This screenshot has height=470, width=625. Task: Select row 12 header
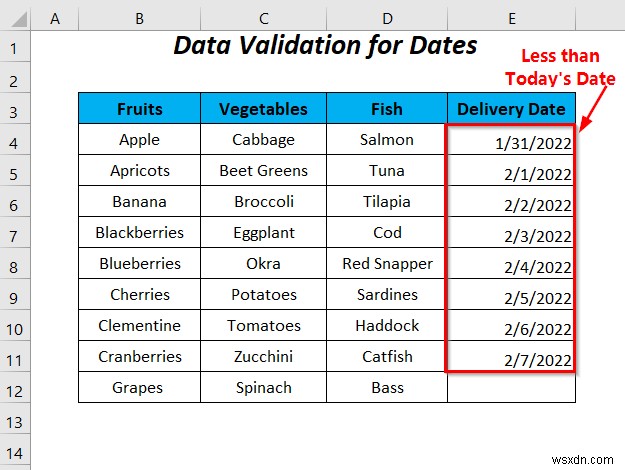[x=14, y=387]
